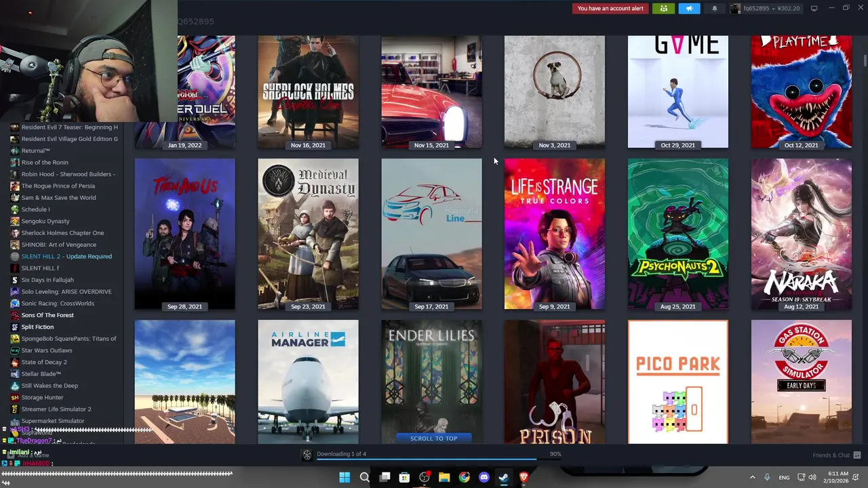Click the account avatar picture
This screenshot has width=868, height=488.
click(x=736, y=8)
